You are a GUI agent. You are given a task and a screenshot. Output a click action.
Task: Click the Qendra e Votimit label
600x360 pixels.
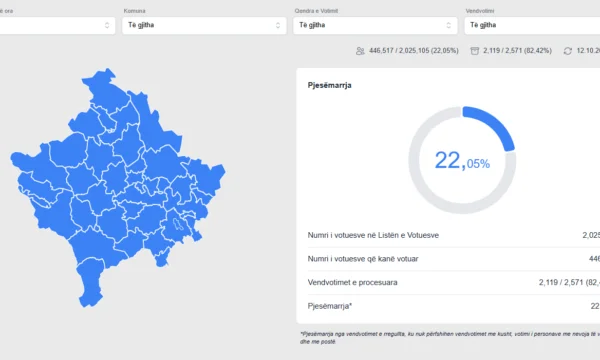pyautogui.click(x=316, y=11)
